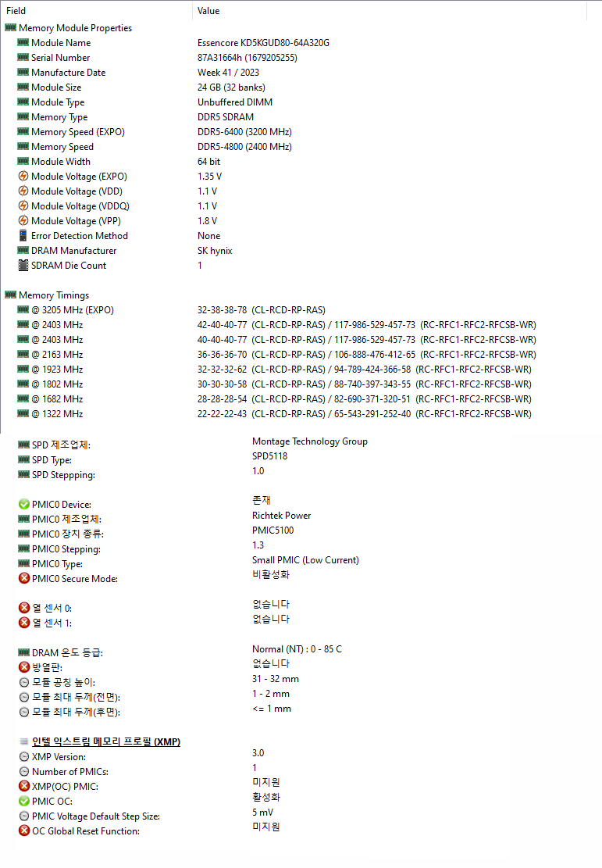The image size is (602, 868).
Task: Select the Module Name row label
Action: (x=61, y=43)
